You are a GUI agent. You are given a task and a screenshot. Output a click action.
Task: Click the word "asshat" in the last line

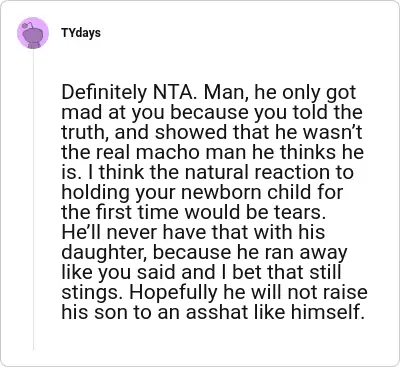click(210, 313)
